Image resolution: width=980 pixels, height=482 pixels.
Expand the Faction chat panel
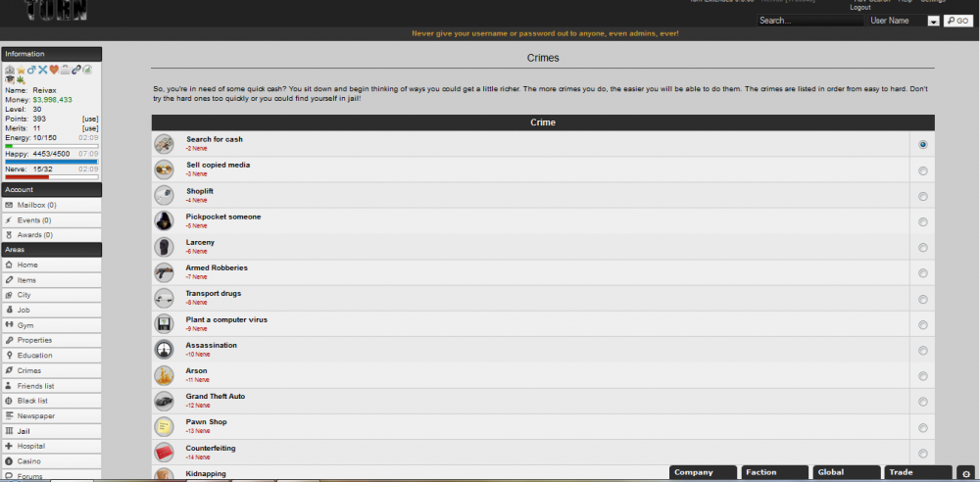tap(774, 472)
